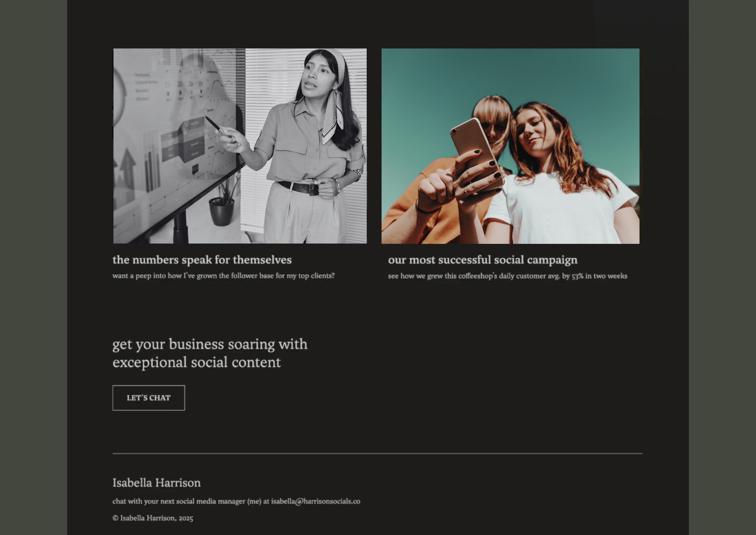Click the horizontal footer divider line
The width and height of the screenshot is (756, 535).
tap(377, 454)
